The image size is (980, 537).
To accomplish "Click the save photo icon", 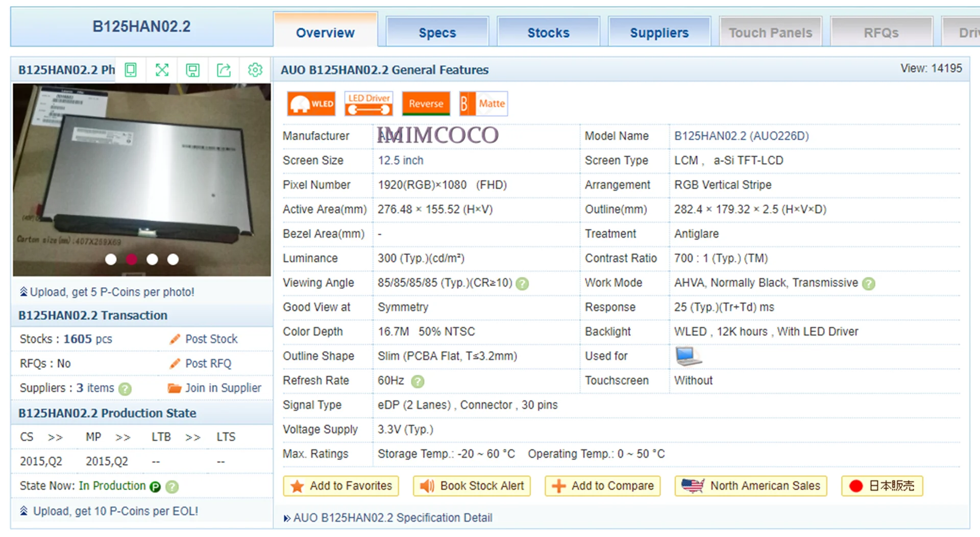I will [192, 70].
